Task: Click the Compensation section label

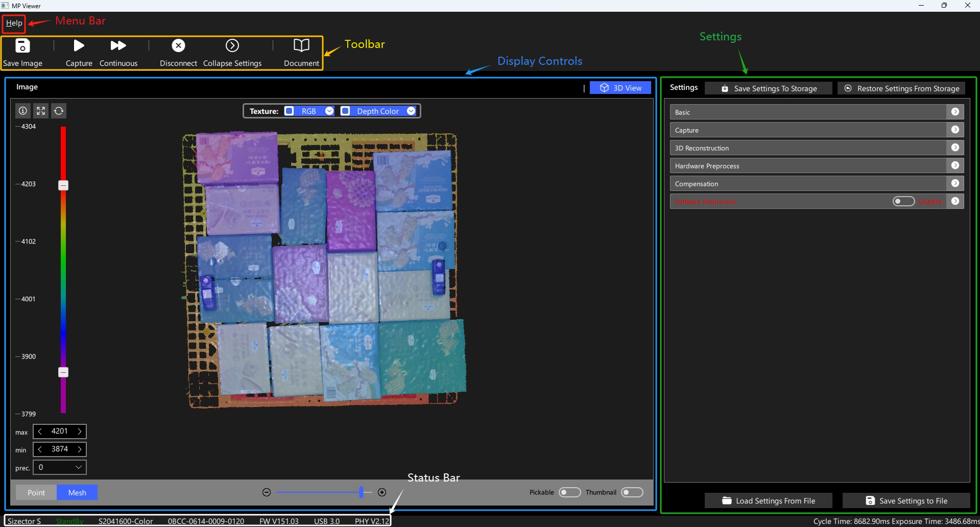Action: 697,183
